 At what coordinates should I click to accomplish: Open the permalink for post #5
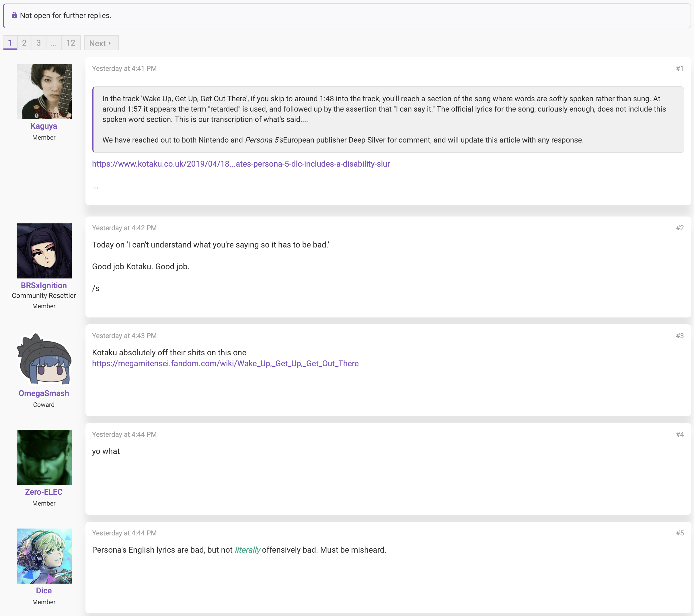pyautogui.click(x=679, y=533)
